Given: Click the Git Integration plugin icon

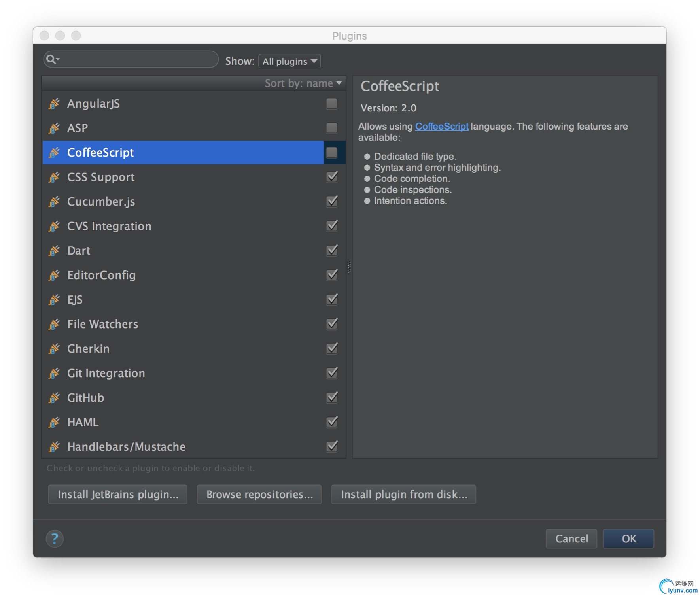Looking at the screenshot, I should tap(54, 373).
